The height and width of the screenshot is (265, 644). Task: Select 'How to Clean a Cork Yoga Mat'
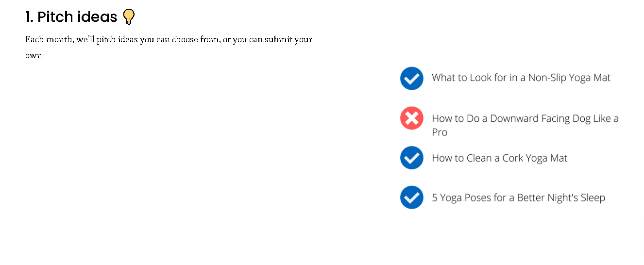(x=500, y=158)
